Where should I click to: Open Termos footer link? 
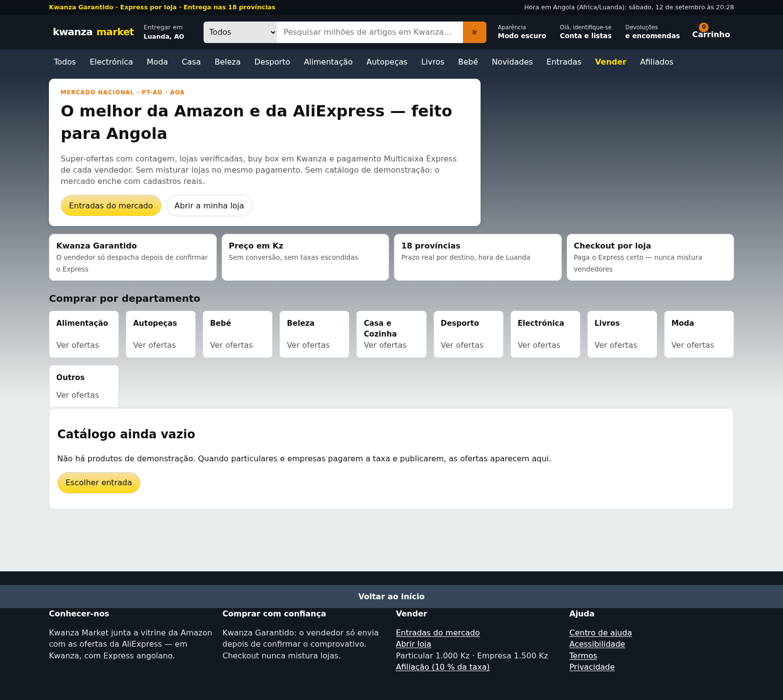point(583,655)
